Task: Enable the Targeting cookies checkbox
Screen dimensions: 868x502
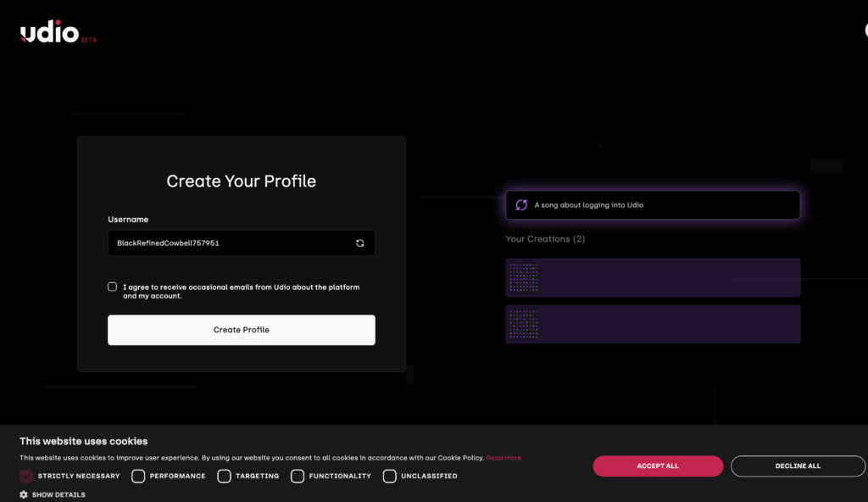Action: (x=224, y=476)
